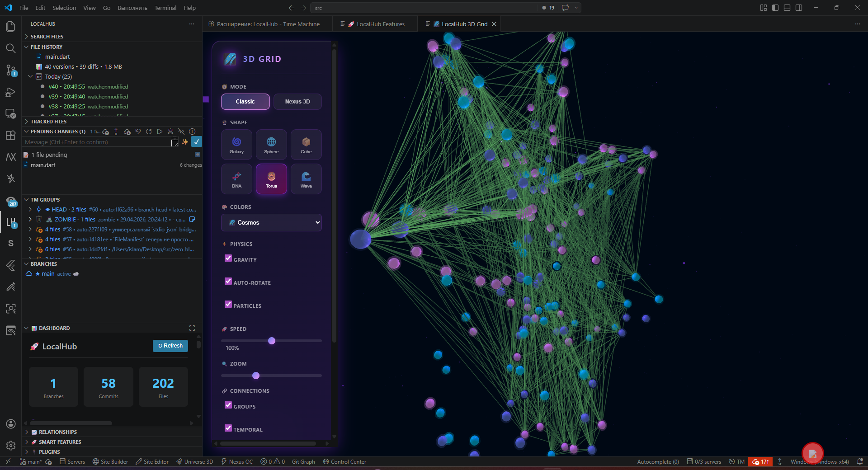The width and height of the screenshot is (868, 470).
Task: Expand the Relationships section
Action: (x=112, y=432)
